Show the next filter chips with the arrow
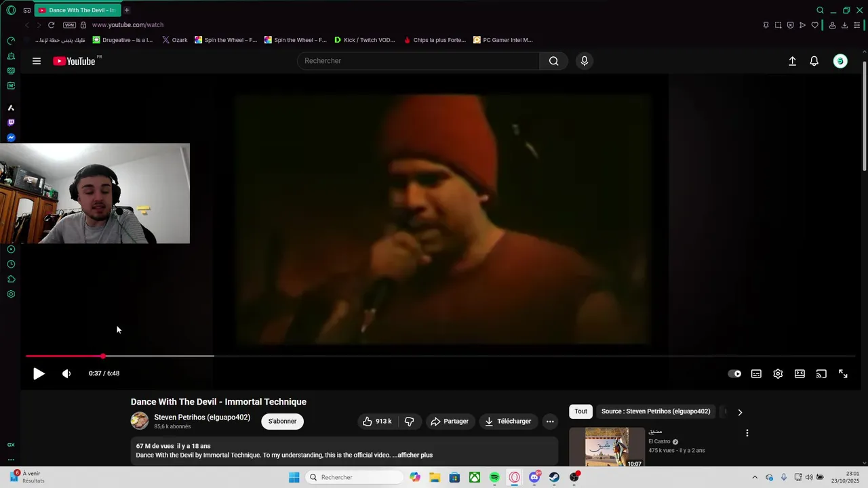 (x=740, y=411)
